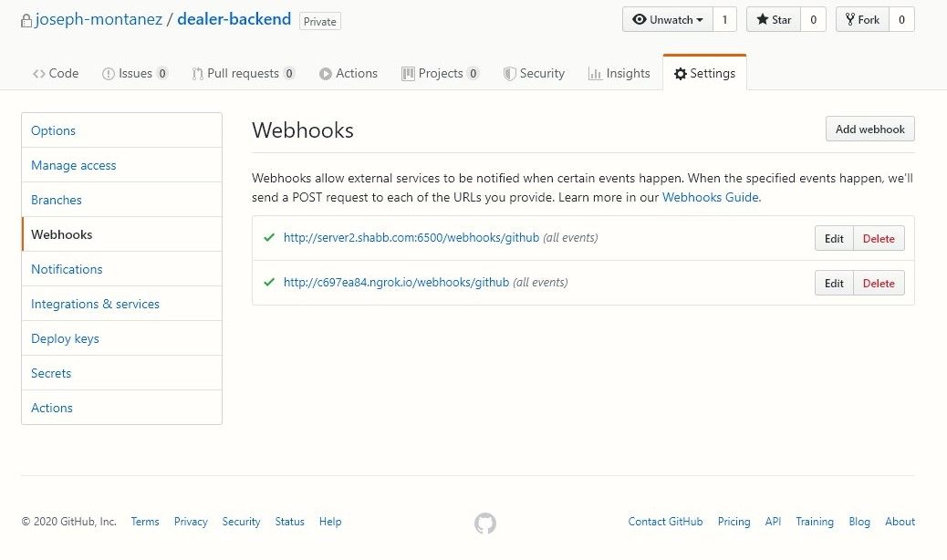Click the Actions tab play icon

[x=326, y=74]
